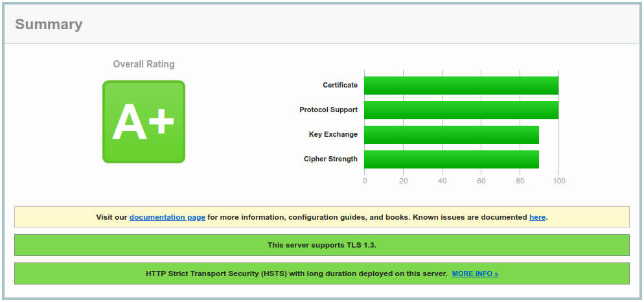Open the documentation page link
The image size is (644, 302).
[x=167, y=217]
